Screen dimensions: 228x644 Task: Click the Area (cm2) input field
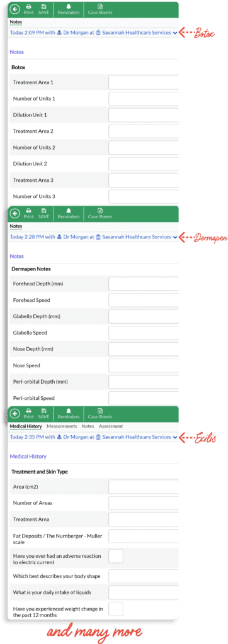(144, 487)
